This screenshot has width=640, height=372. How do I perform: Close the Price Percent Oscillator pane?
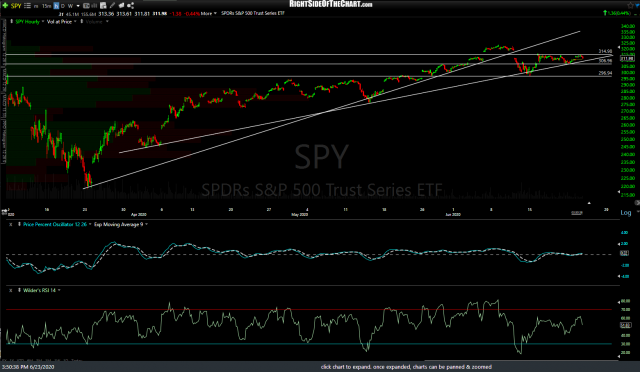[x=10, y=225]
